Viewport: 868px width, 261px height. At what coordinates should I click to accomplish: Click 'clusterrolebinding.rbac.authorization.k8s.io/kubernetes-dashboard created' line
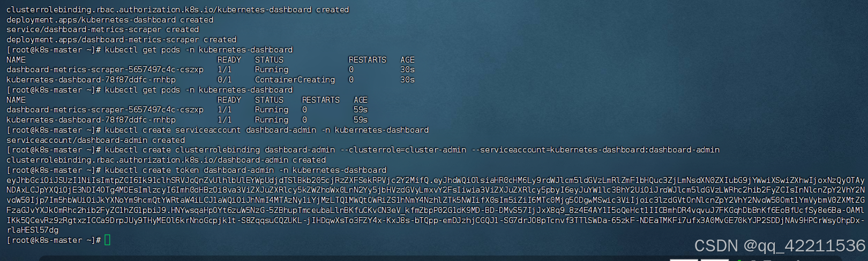point(177,10)
